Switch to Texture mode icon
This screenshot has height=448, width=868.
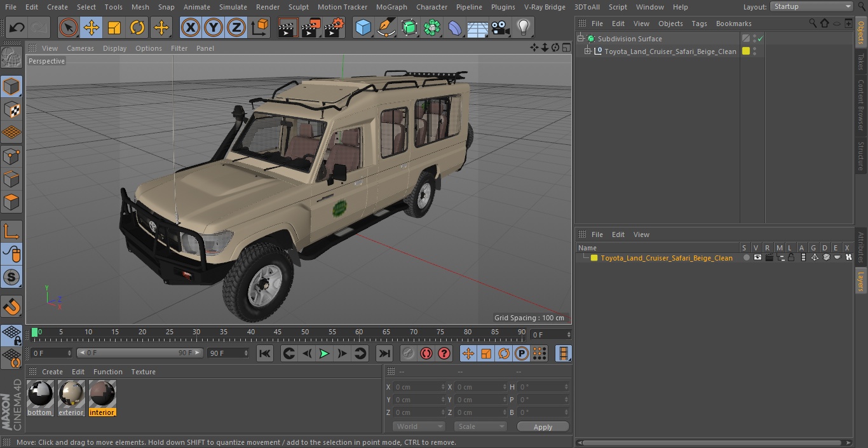click(11, 110)
